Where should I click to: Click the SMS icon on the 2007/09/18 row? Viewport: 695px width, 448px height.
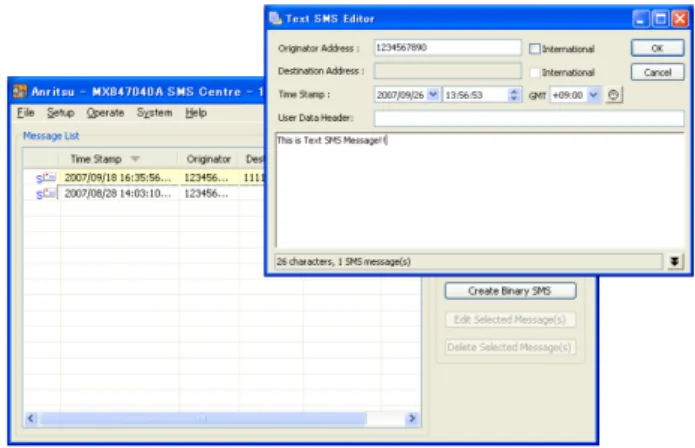46,178
